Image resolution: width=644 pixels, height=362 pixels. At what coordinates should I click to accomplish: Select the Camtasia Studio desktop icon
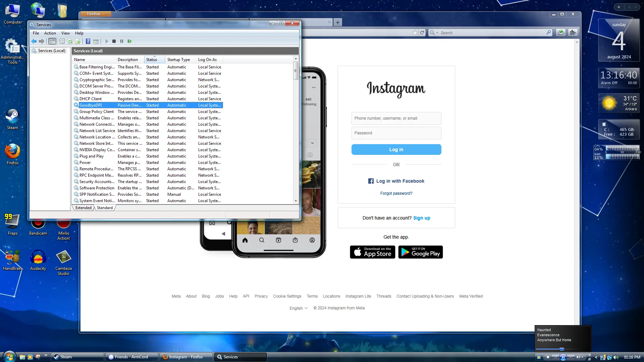point(63,263)
